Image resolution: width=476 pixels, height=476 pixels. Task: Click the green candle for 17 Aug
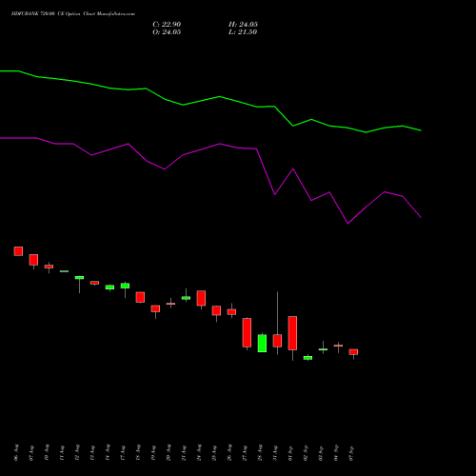pos(125,286)
